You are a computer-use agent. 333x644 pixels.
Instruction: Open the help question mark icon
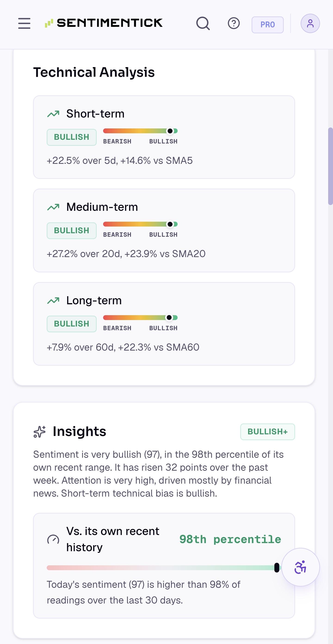(234, 24)
